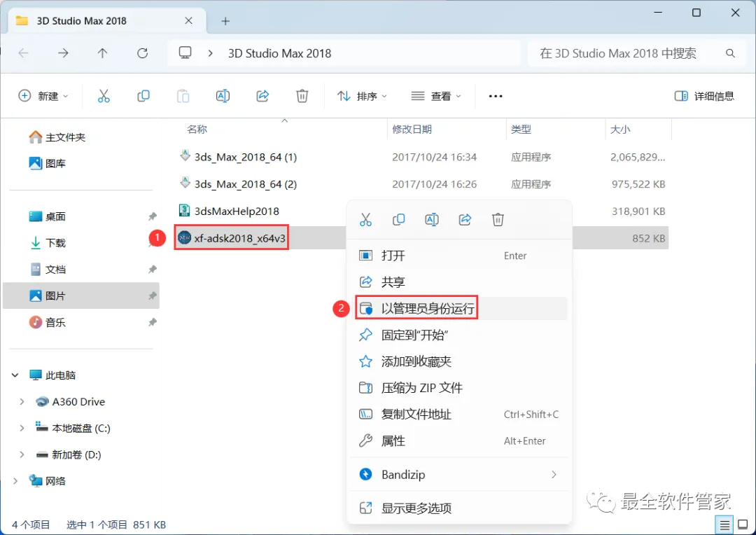Select the file 3ds_Max_2018_64 (2)

(246, 184)
